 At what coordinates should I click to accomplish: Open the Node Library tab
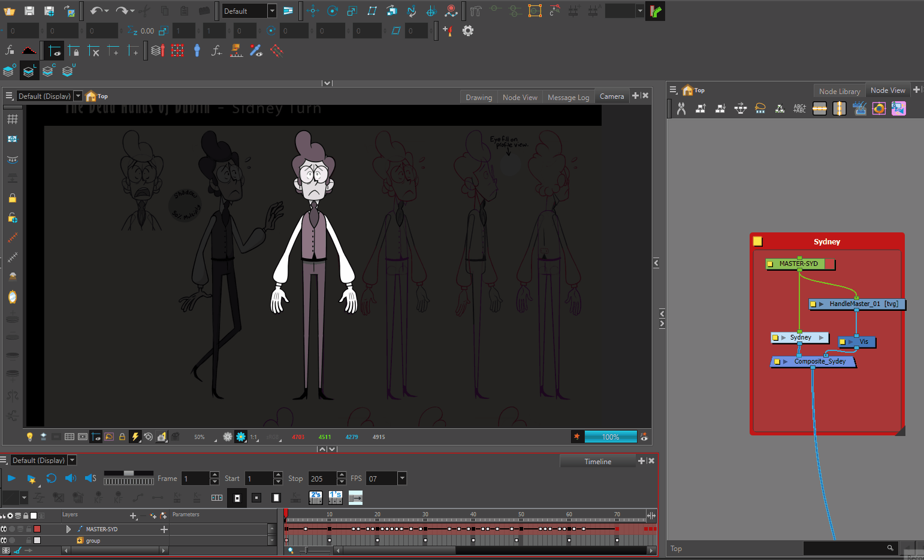click(839, 91)
